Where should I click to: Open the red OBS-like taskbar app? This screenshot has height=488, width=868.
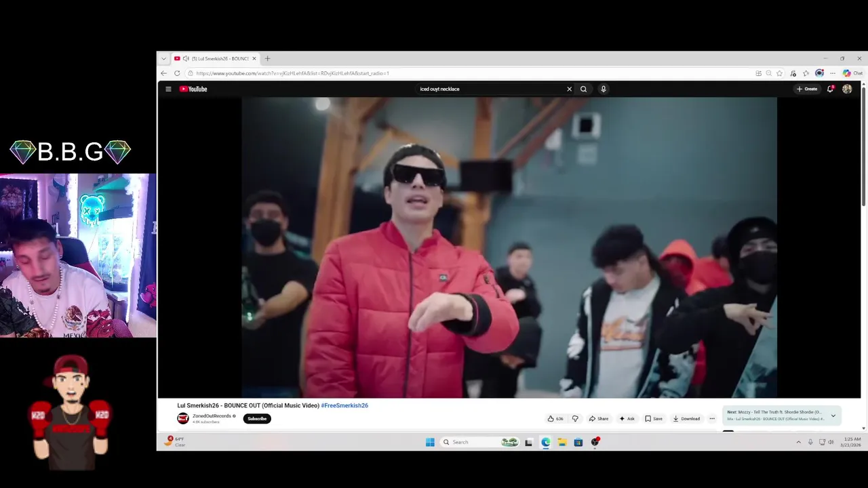tap(595, 442)
